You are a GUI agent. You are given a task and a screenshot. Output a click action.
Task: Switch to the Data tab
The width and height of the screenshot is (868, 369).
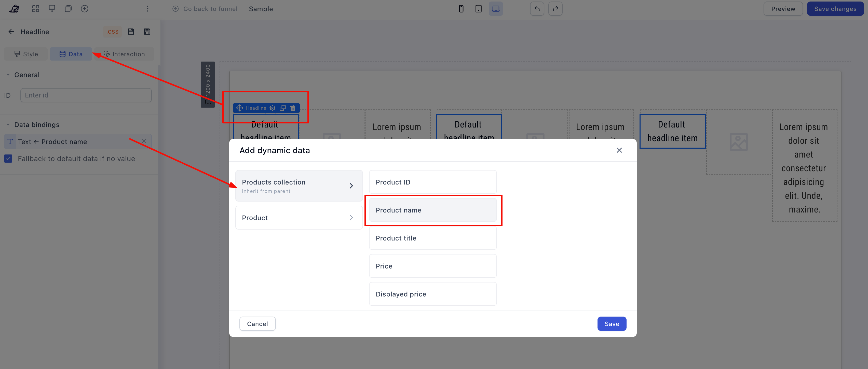(x=71, y=54)
